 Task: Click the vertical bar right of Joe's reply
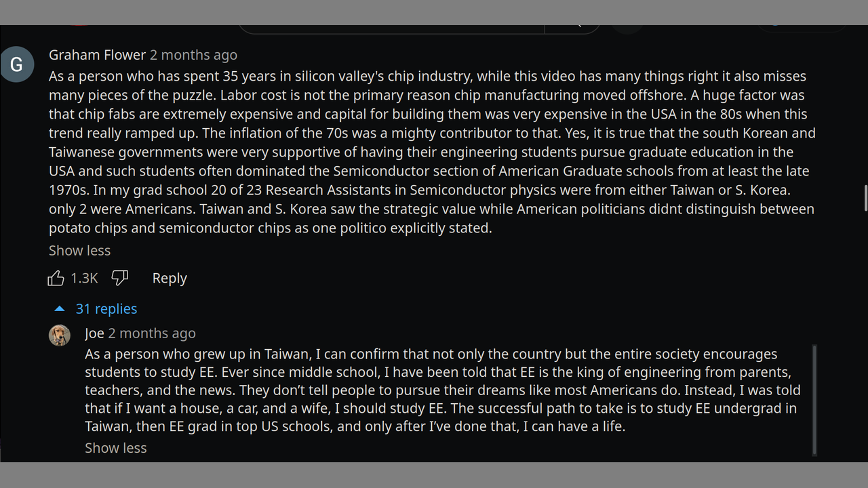[814, 400]
